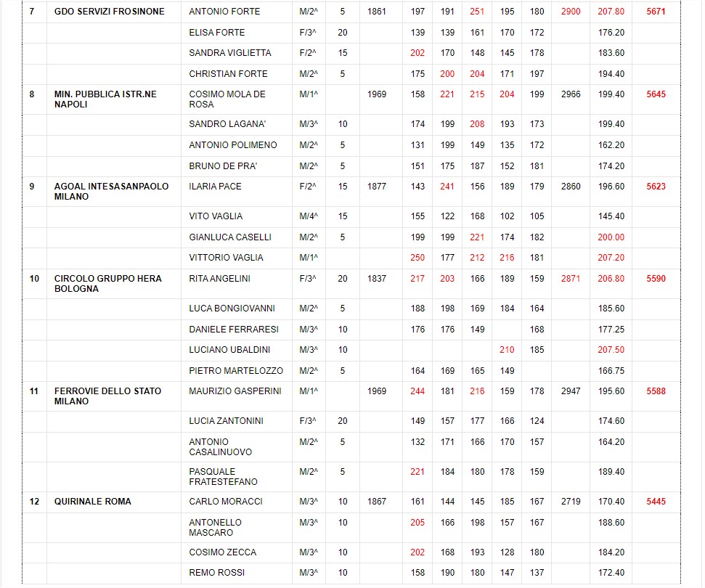Viewport: 705px width, 588px height.
Task: Click player GIANLUCA CASELLI
Action: tap(229, 237)
